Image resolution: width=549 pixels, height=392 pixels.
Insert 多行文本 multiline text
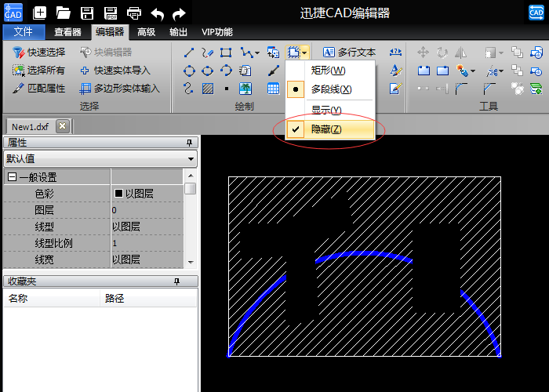(x=349, y=53)
